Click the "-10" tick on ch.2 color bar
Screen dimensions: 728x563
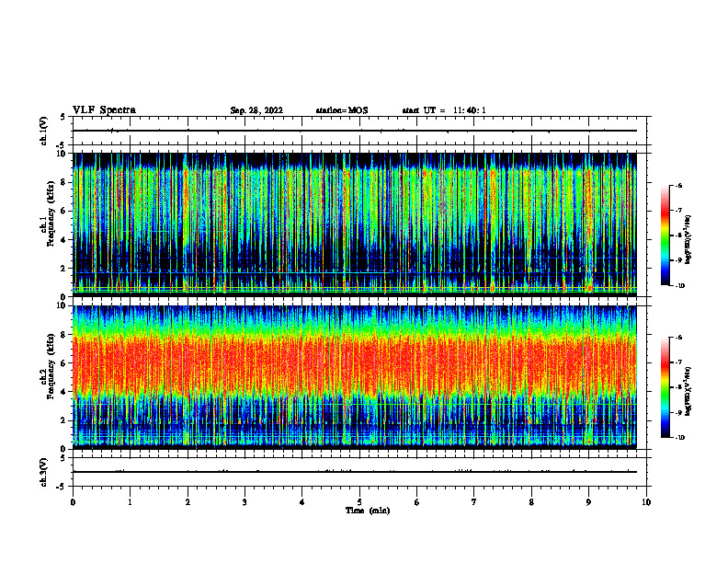coord(679,438)
